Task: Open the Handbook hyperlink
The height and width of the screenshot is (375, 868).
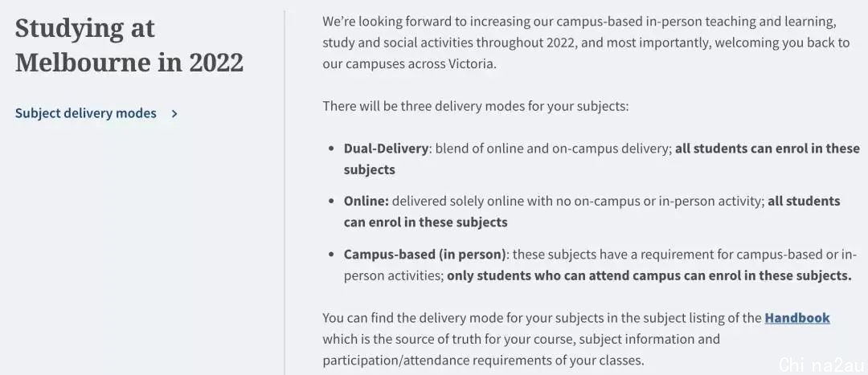Action: (797, 318)
